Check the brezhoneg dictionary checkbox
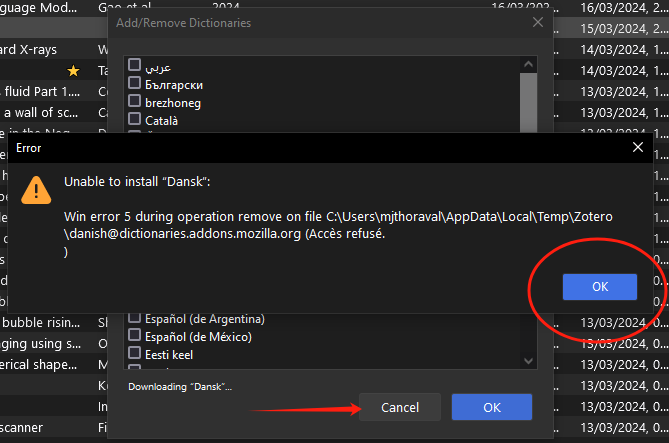Viewport: 669px width, 443px height. (x=134, y=101)
